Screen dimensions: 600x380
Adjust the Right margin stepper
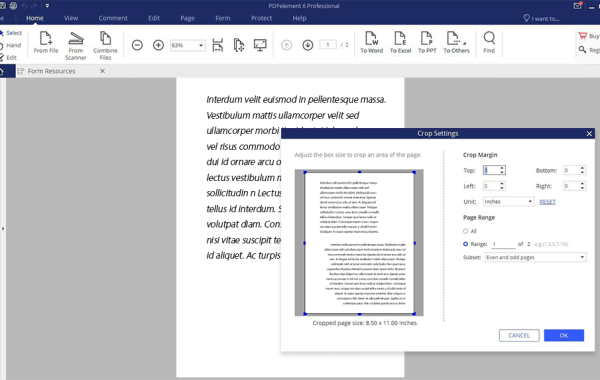coord(582,186)
